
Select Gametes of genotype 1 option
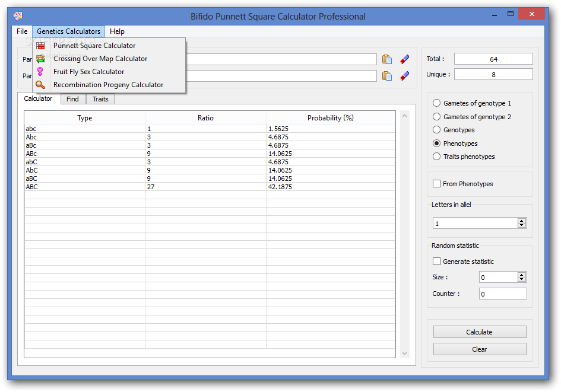point(436,103)
